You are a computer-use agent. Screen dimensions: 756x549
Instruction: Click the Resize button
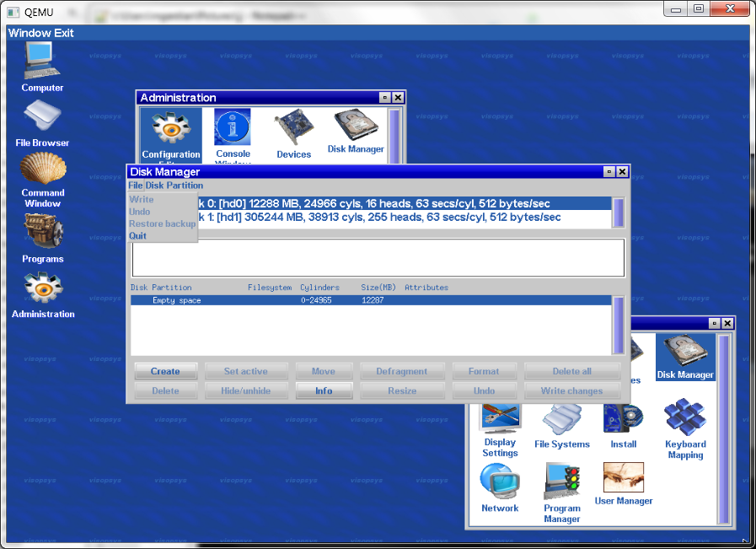(x=402, y=390)
